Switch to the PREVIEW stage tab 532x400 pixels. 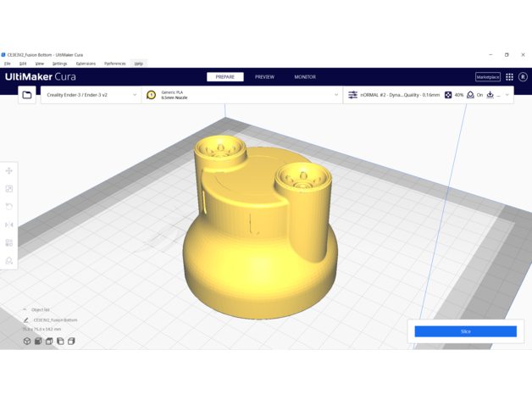tap(264, 77)
